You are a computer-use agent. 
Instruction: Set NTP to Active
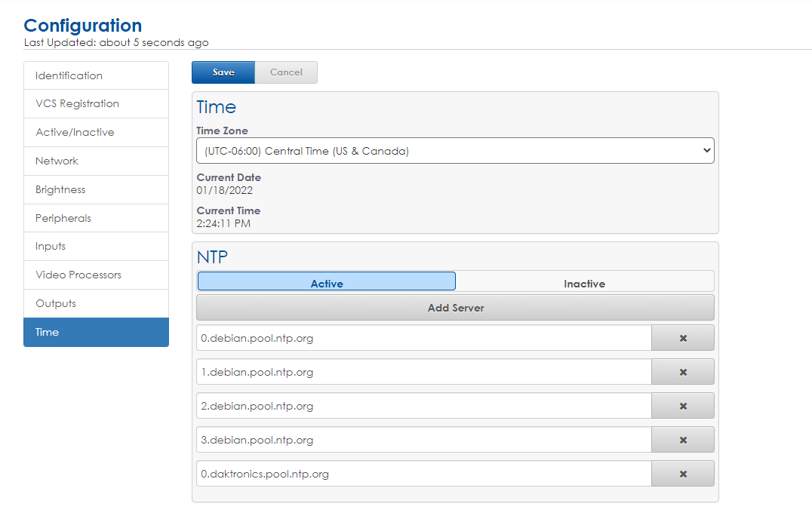pos(326,280)
